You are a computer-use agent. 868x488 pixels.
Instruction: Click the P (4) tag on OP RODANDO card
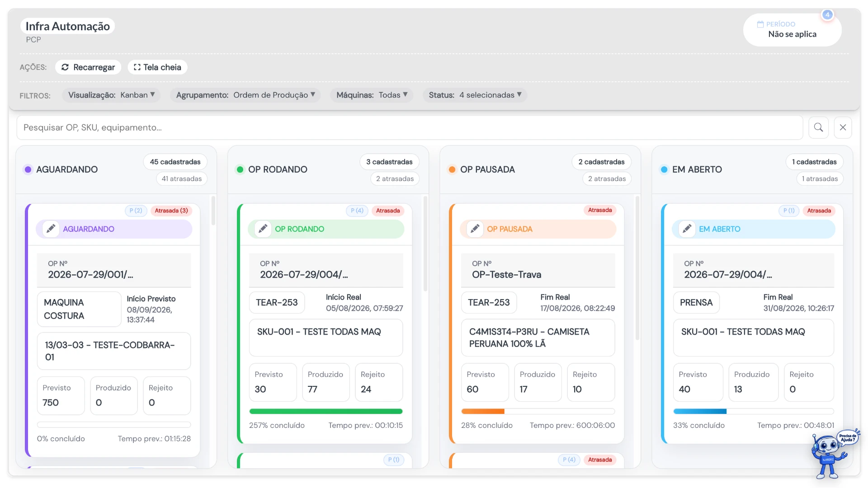click(x=357, y=211)
